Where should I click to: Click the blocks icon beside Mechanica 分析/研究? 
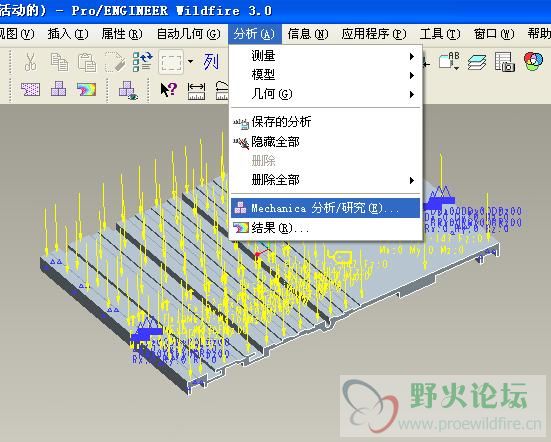pyautogui.click(x=240, y=208)
